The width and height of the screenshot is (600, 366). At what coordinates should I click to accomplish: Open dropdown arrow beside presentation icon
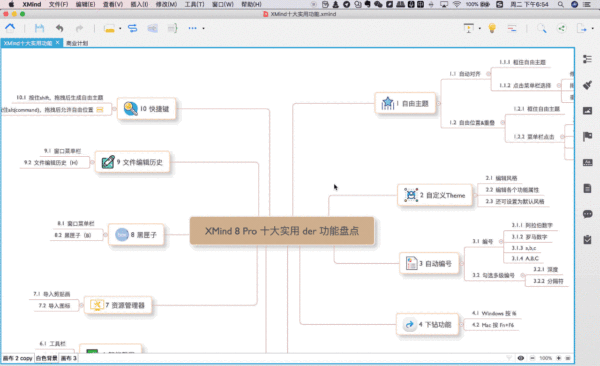[479, 28]
